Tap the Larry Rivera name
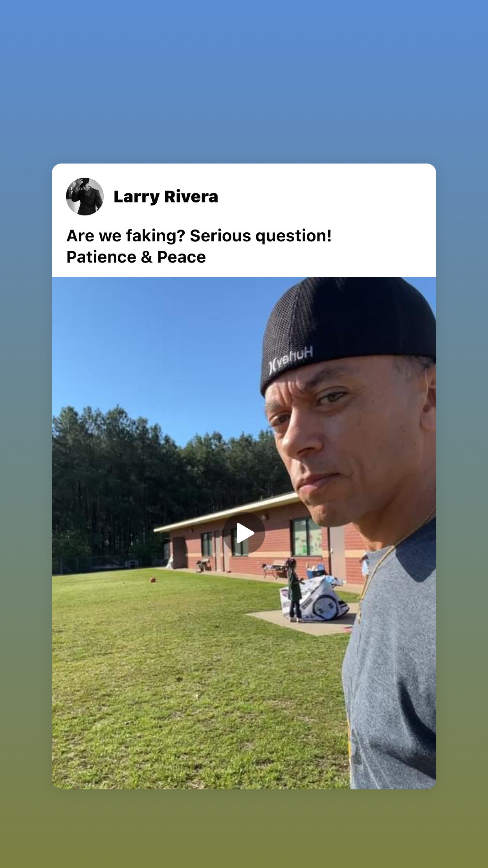 click(x=166, y=197)
